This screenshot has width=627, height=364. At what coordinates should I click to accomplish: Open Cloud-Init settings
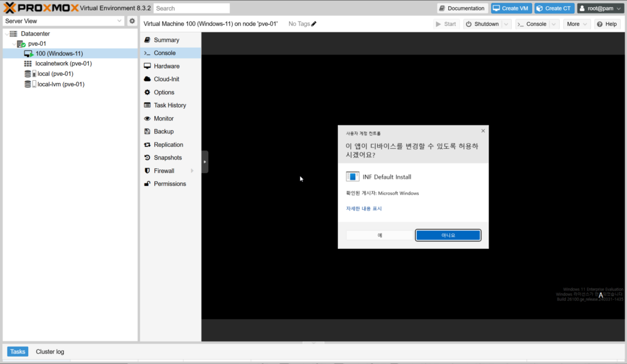pos(167,79)
